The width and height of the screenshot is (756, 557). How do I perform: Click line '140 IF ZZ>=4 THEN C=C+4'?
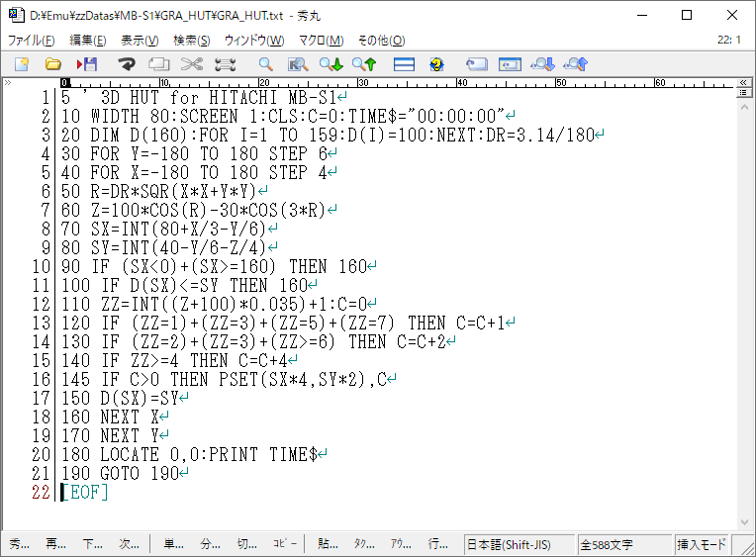tap(175, 361)
